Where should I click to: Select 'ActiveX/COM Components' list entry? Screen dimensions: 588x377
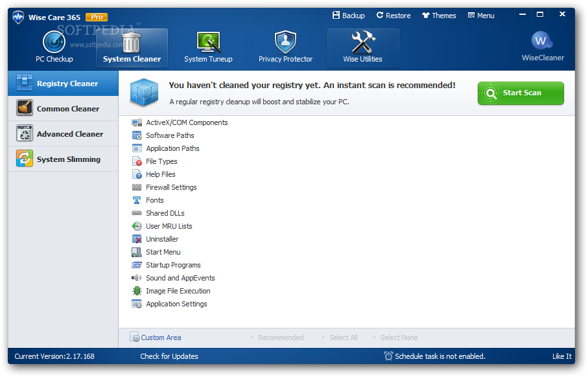[187, 122]
